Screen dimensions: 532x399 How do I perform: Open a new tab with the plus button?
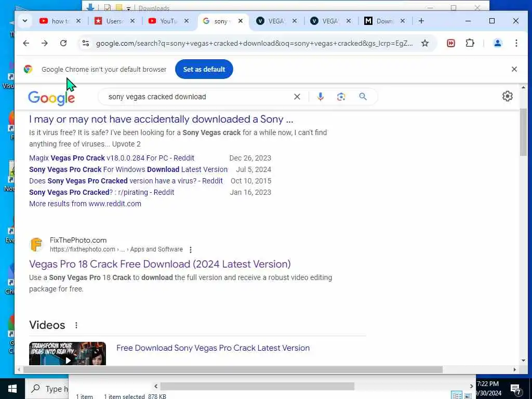click(x=421, y=21)
